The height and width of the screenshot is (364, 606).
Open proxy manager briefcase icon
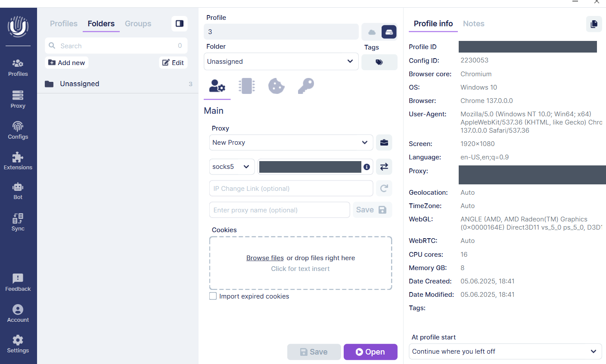point(384,143)
